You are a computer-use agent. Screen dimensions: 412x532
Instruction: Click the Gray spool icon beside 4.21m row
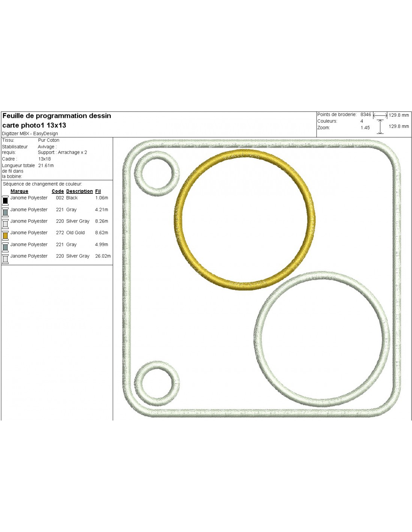click(5, 212)
